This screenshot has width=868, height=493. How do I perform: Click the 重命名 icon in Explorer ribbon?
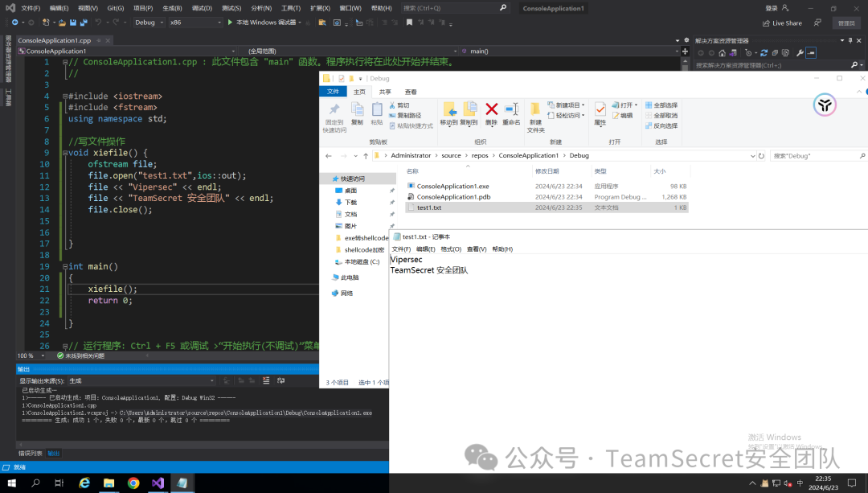tap(511, 109)
